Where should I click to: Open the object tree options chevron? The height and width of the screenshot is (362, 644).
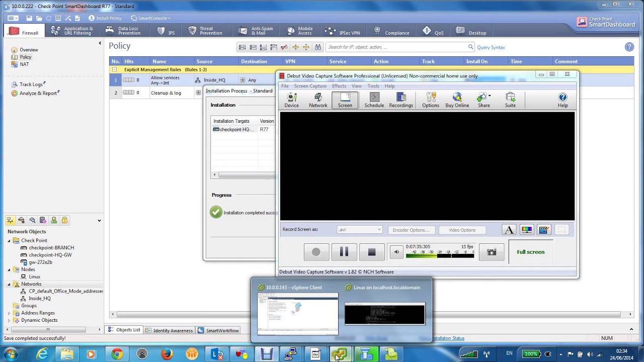pyautogui.click(x=99, y=221)
